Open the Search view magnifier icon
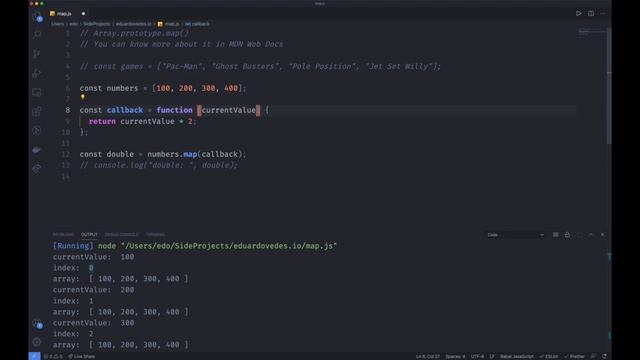The width and height of the screenshot is (640, 360). point(37,34)
